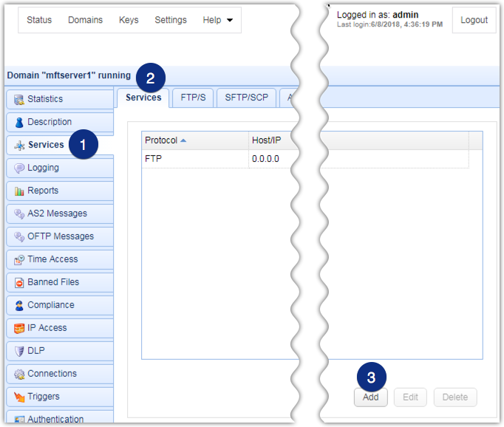The width and height of the screenshot is (504, 427).
Task: Open the Time Access sidebar item
Action: click(52, 259)
